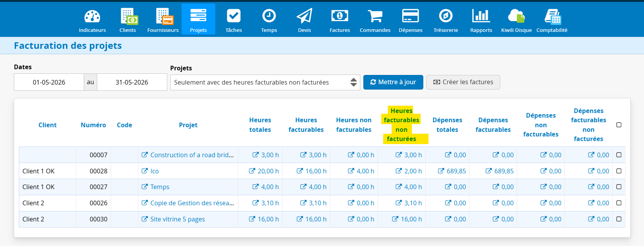Sort by Client column header
The width and height of the screenshot is (644, 246).
(47, 125)
